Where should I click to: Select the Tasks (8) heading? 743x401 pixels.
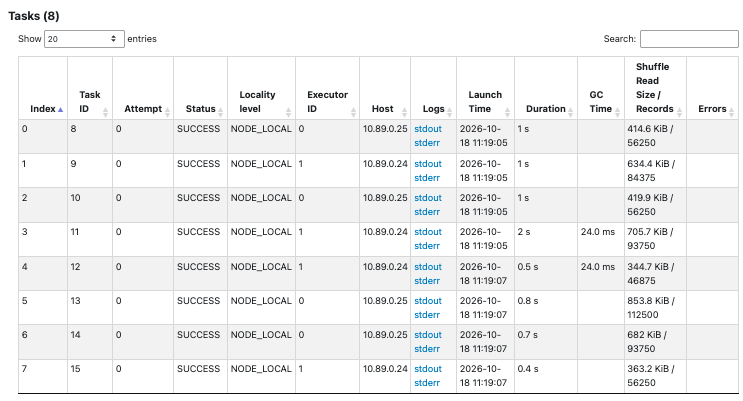point(34,16)
